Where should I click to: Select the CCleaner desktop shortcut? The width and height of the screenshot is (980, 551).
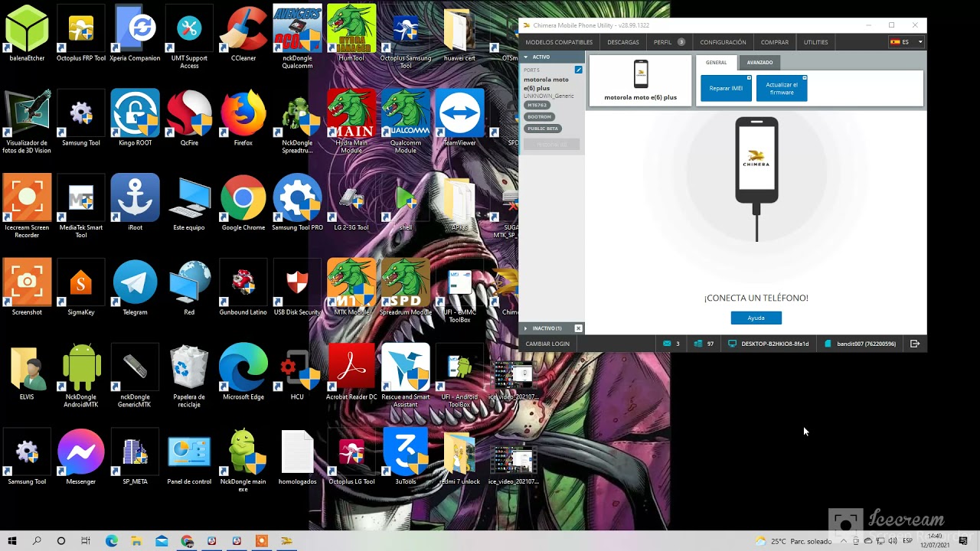pyautogui.click(x=243, y=34)
